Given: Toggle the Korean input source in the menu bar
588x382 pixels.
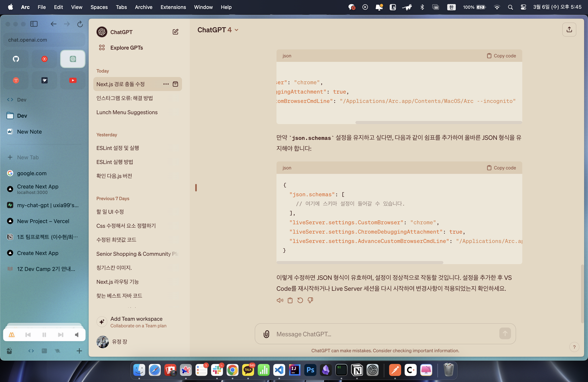Looking at the screenshot, I should click(451, 7).
